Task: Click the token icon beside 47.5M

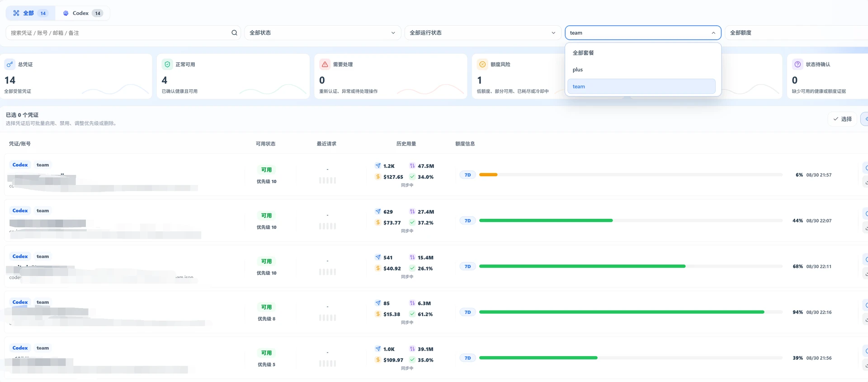Action: coord(412,165)
